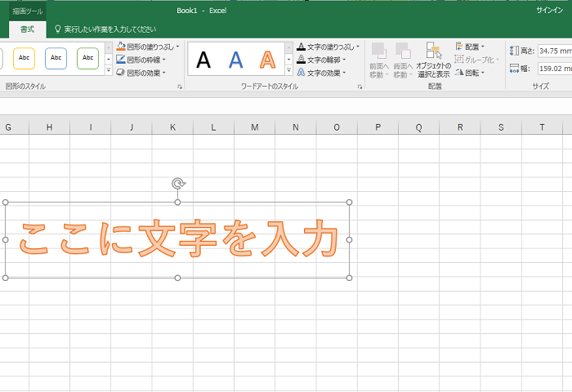Expand the WordArt styles gallery
572x392 pixels.
(288, 72)
